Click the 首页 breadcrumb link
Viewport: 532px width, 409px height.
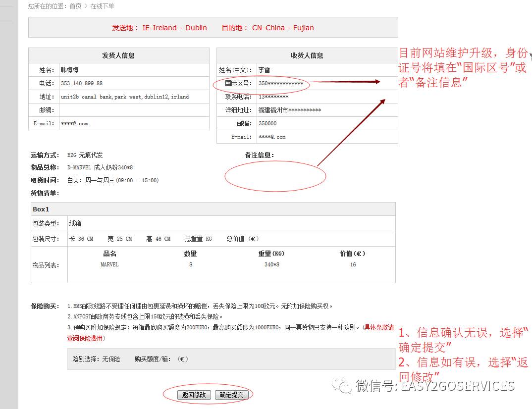[75, 6]
